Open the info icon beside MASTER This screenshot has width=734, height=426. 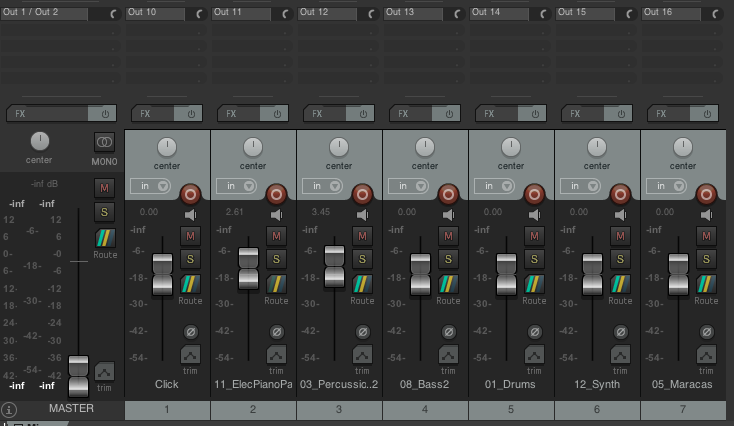pos(9,409)
